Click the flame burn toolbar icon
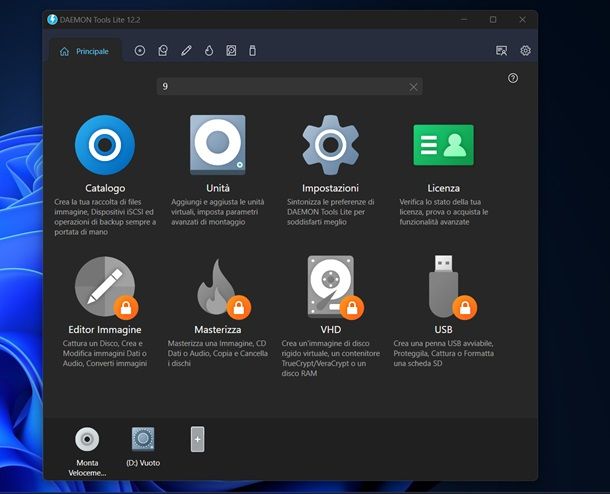 click(x=209, y=51)
